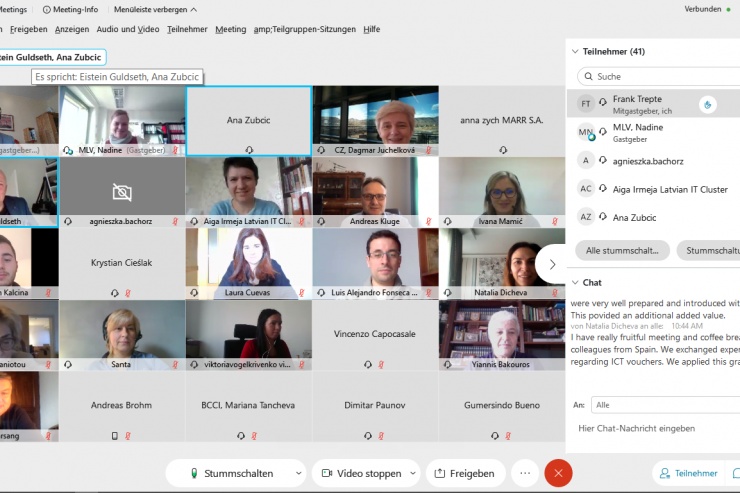Toggle camera with Video stoppen button

pyautogui.click(x=362, y=473)
